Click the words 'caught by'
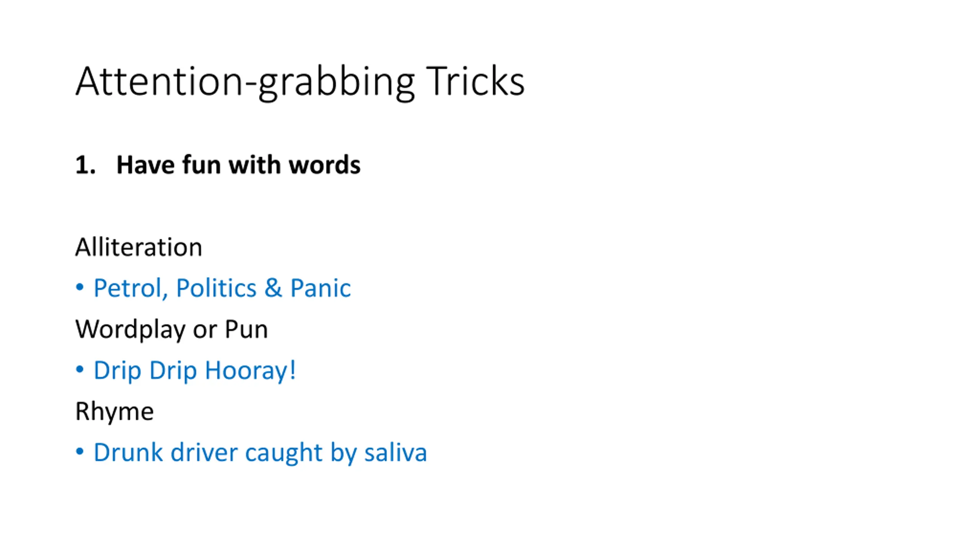This screenshot has width=980, height=551. point(301,453)
